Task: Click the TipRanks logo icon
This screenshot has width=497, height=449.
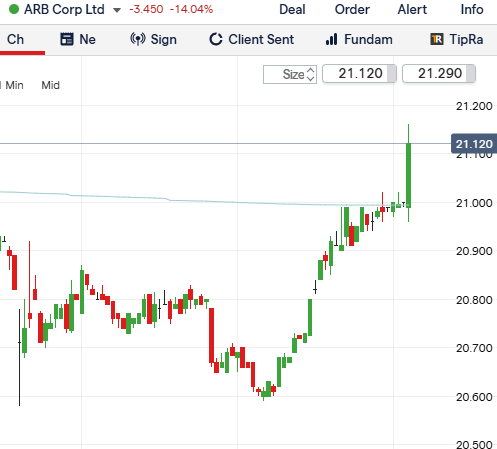Action: (437, 39)
